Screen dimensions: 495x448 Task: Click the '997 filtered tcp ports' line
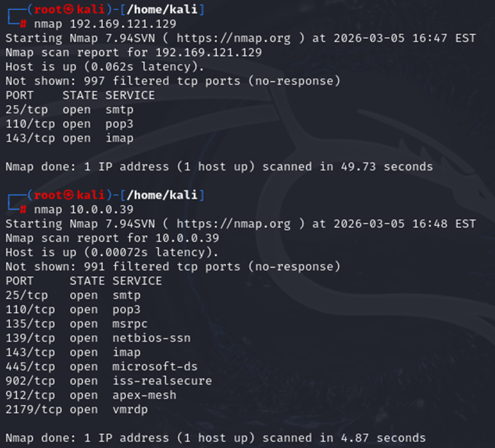(x=173, y=81)
